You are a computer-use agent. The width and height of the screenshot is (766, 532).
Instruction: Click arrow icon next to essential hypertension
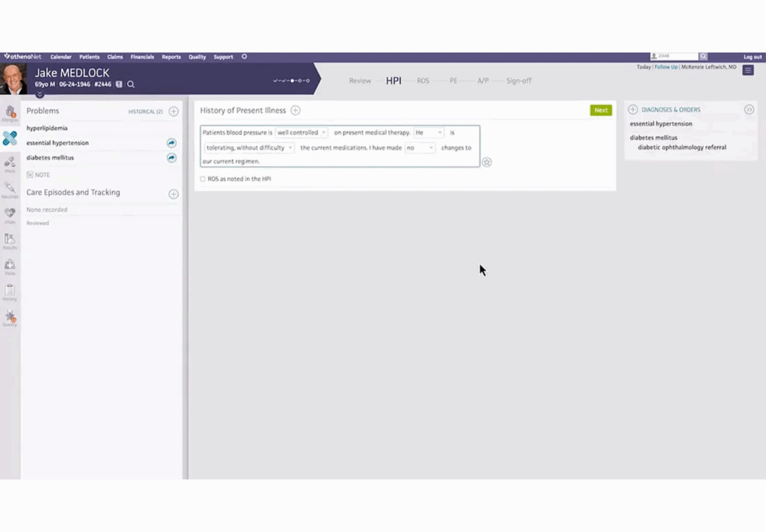pos(171,143)
